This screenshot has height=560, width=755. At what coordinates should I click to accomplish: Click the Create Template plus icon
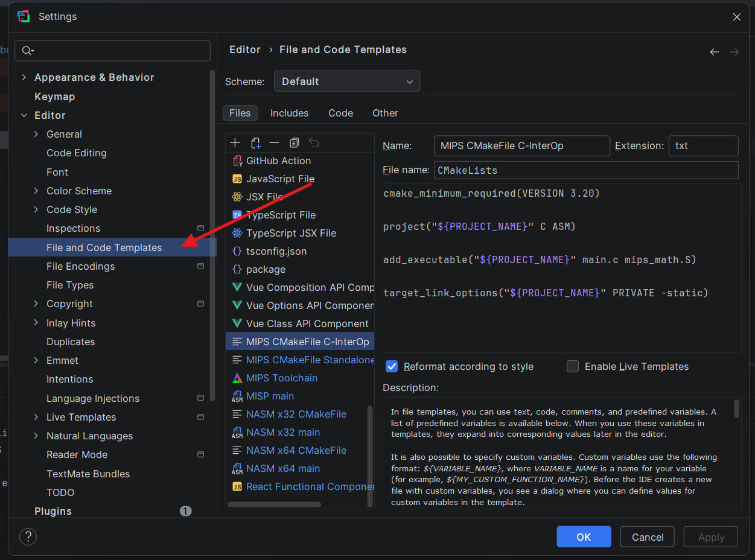pos(235,143)
